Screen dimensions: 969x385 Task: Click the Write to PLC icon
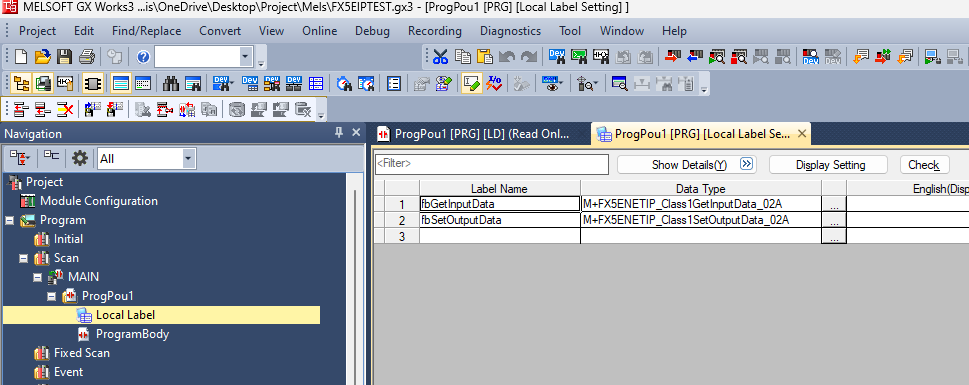coord(672,57)
